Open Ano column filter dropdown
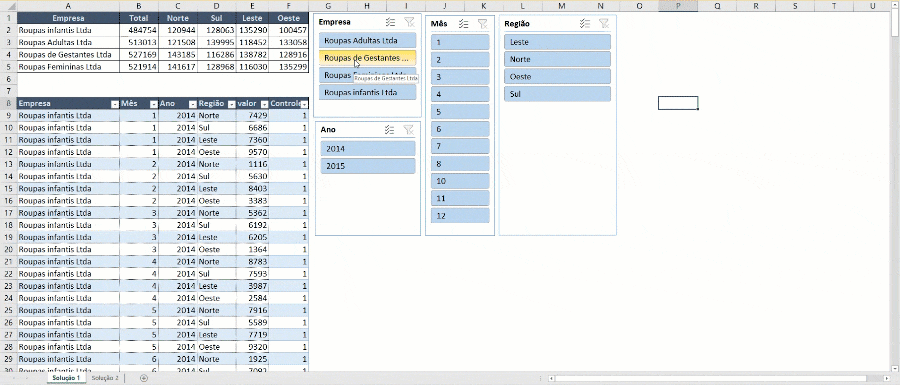The width and height of the screenshot is (900, 385). coord(192,104)
